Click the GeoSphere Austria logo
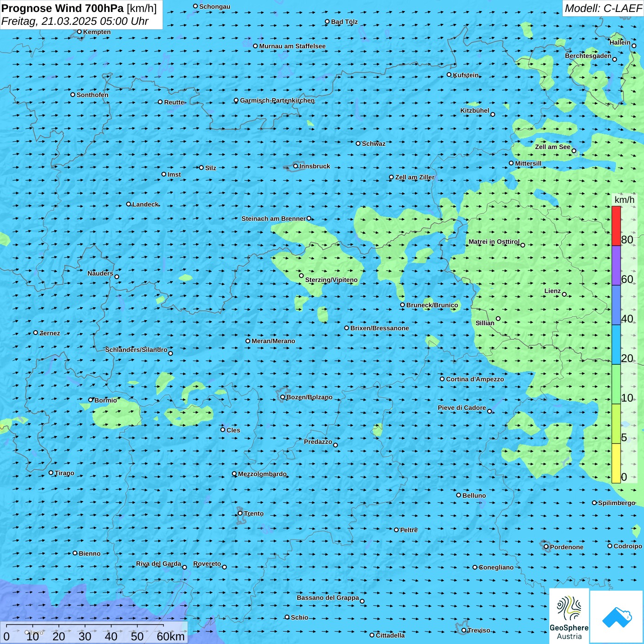 [569, 616]
